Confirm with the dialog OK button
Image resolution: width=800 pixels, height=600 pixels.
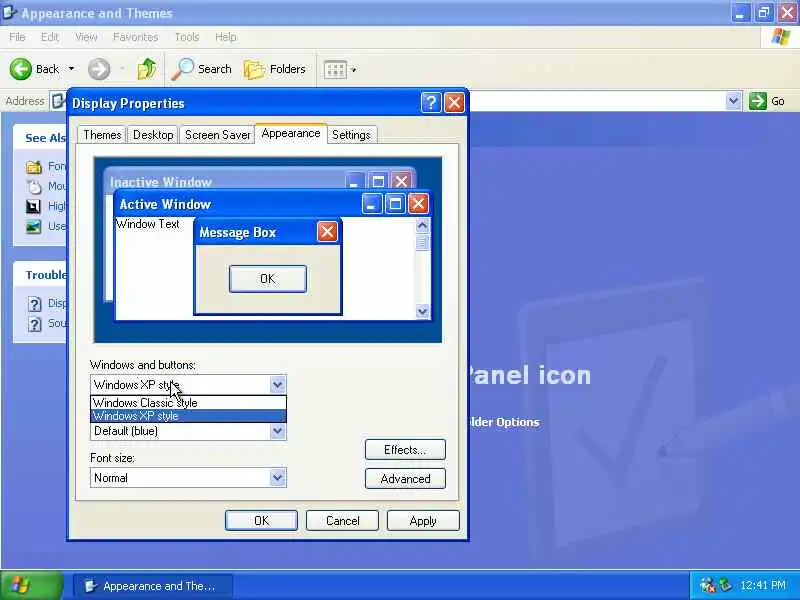[261, 521]
